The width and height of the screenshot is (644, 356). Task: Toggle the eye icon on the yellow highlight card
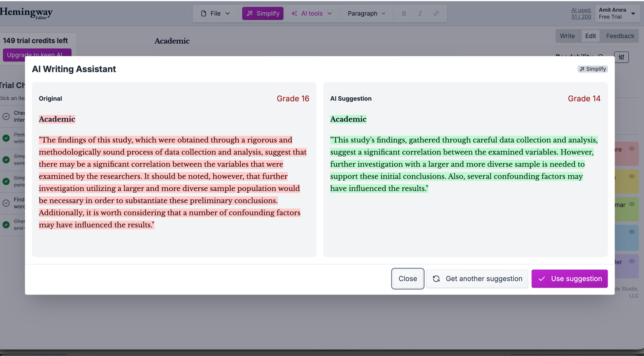[x=632, y=176]
